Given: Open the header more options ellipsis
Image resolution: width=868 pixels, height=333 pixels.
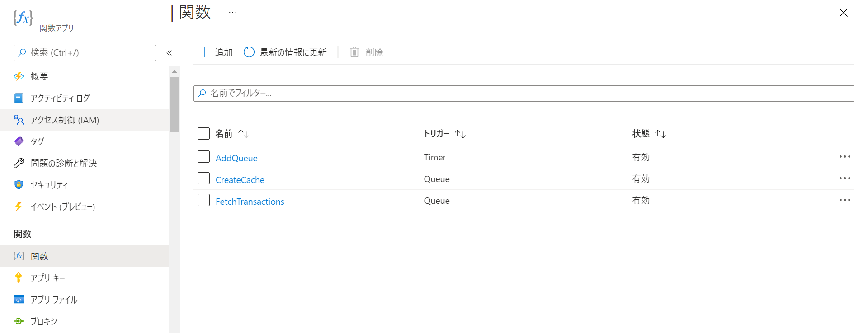Looking at the screenshot, I should click(233, 13).
